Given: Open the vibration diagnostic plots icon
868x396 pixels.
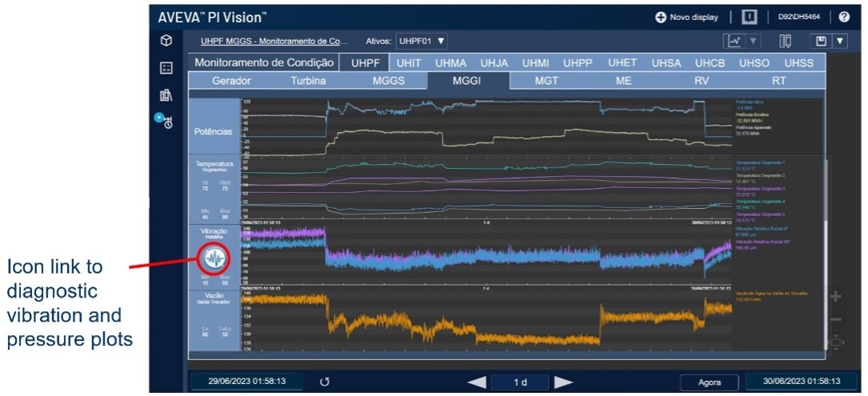Looking at the screenshot, I should (x=214, y=257).
